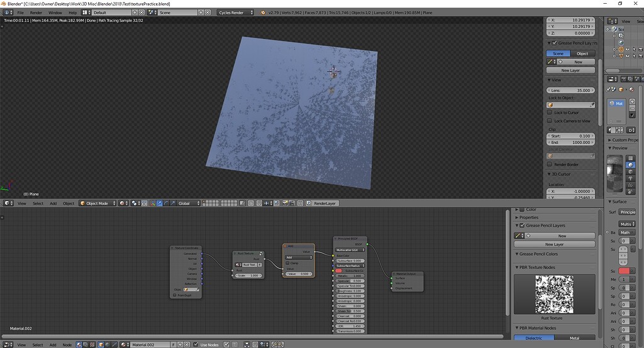
Task: Open the Cycles Render engine dropdown
Action: pyautogui.click(x=235, y=13)
